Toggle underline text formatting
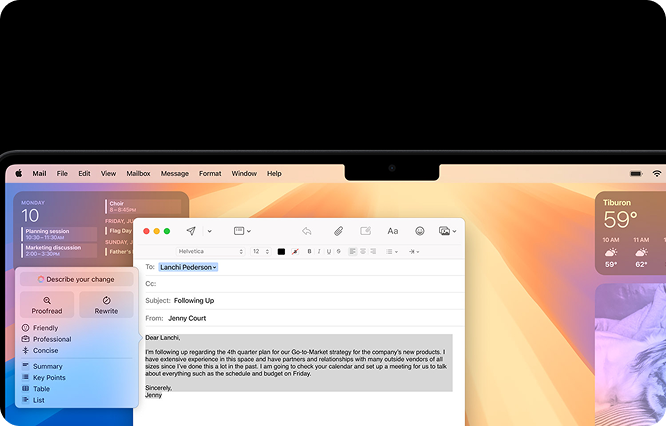 pos(329,252)
